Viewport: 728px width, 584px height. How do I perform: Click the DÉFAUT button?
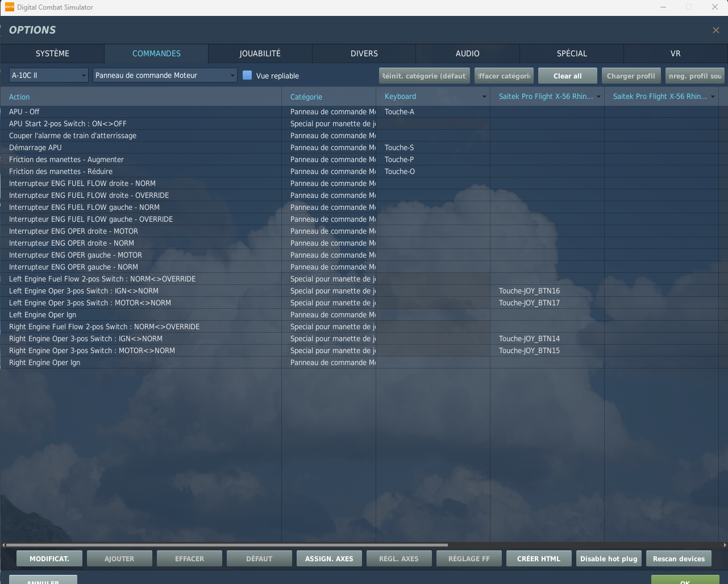click(x=259, y=558)
